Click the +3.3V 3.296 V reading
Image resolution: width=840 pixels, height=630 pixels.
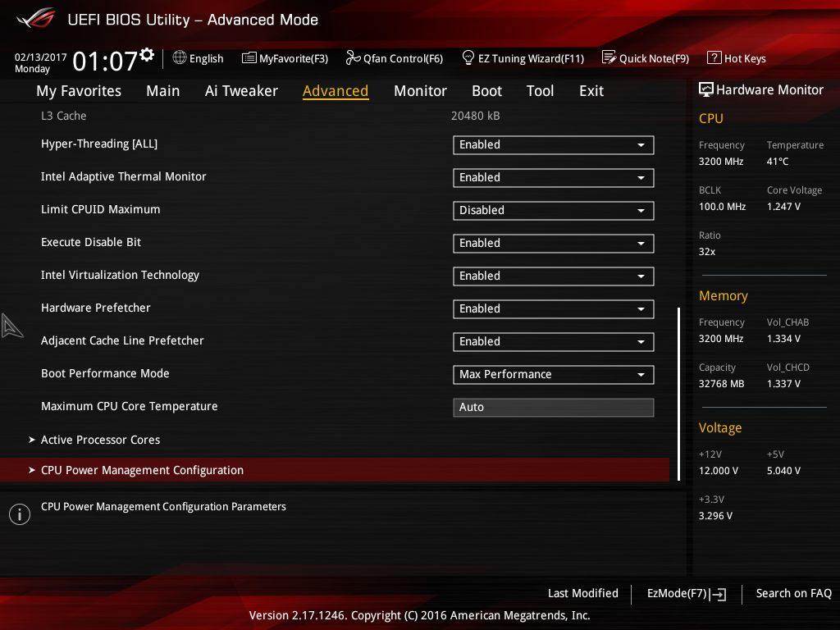tap(715, 515)
